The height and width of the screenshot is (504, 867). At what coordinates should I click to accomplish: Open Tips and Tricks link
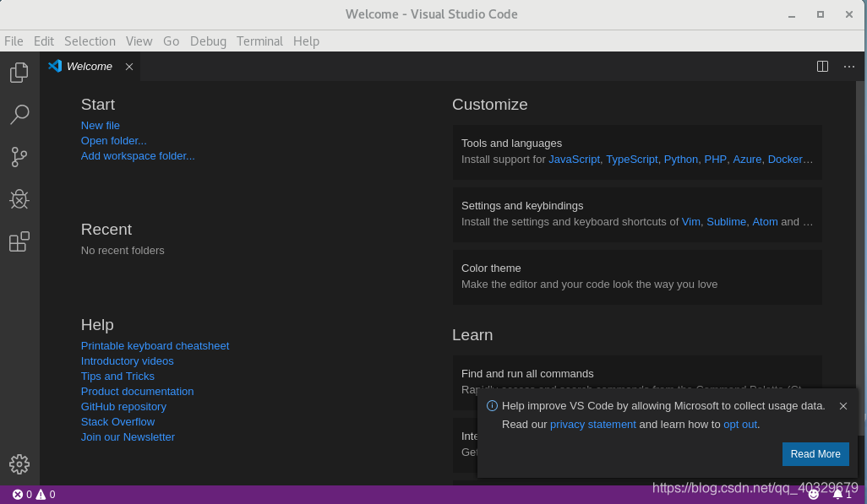(x=117, y=377)
